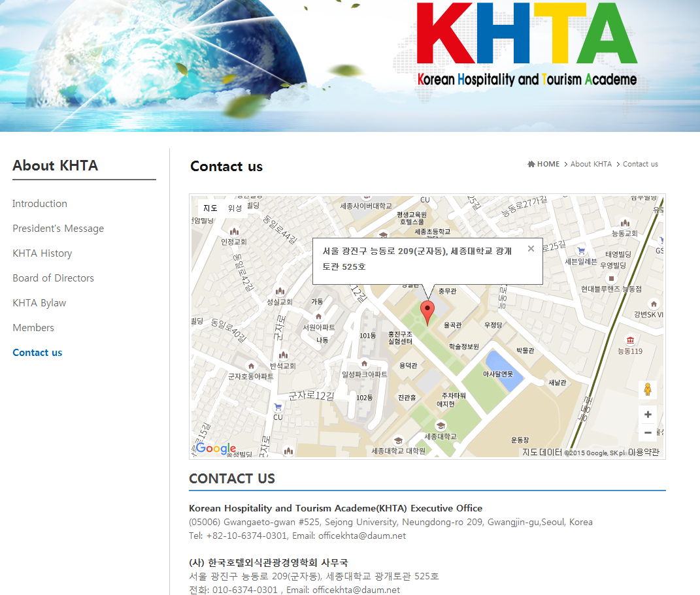Image resolution: width=700 pixels, height=595 pixels.
Task: View the Board of Directors
Action: [54, 278]
